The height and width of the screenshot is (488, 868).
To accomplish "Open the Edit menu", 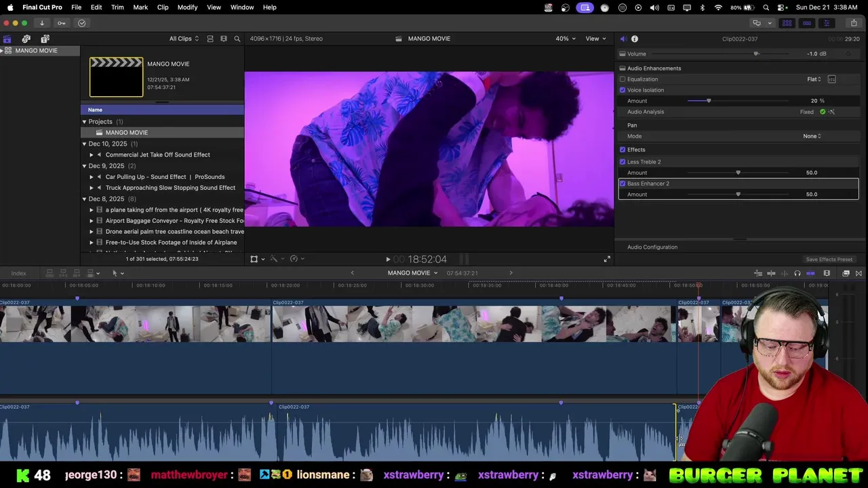I will click(x=96, y=7).
